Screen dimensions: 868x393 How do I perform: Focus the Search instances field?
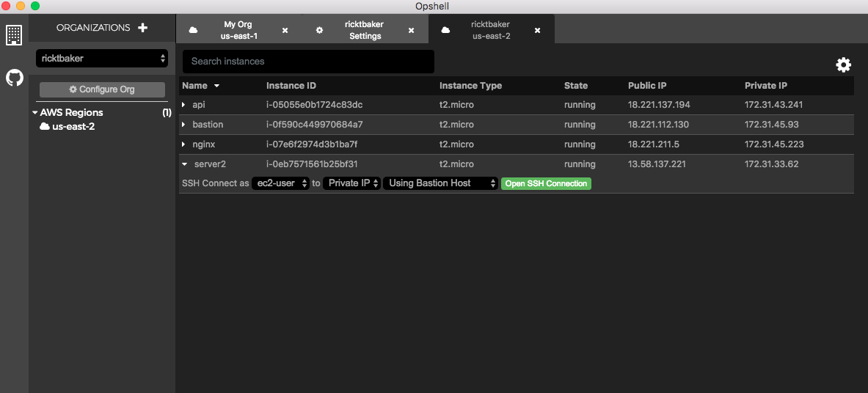point(308,62)
